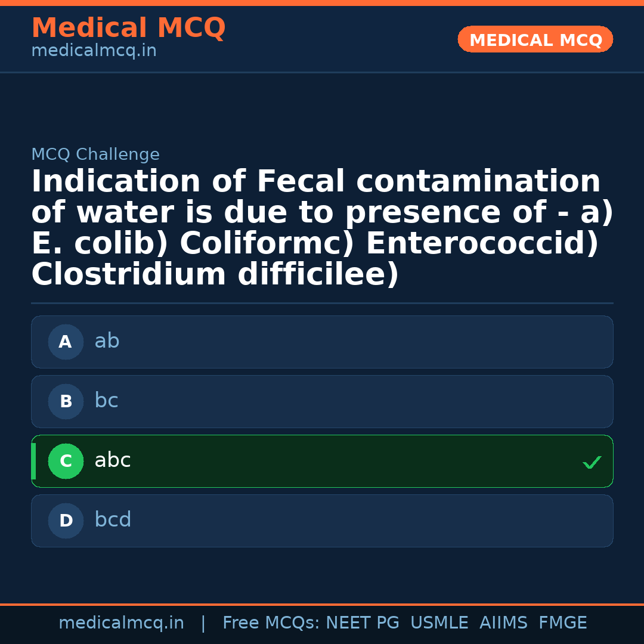
Task: Pick the highlighted "abc" answer text
Action: click(x=112, y=460)
